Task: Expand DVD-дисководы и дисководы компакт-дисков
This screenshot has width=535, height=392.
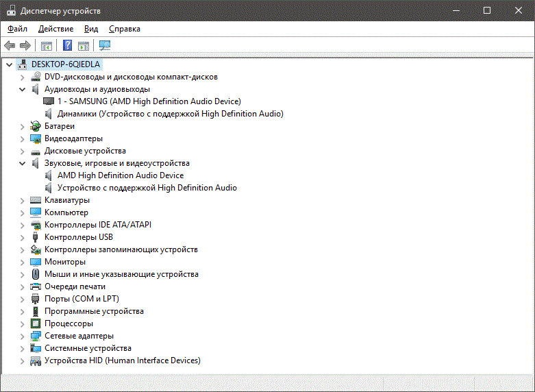Action: (22, 77)
